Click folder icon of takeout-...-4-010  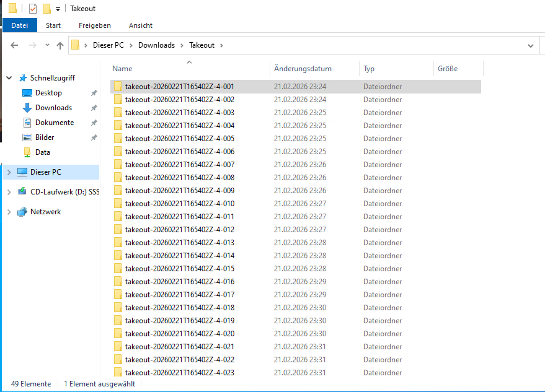click(x=118, y=204)
